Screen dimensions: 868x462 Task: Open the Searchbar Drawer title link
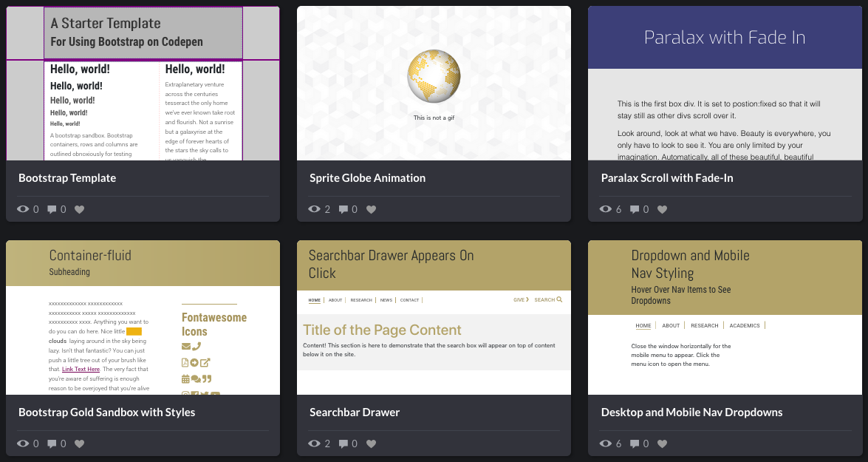[x=354, y=412]
